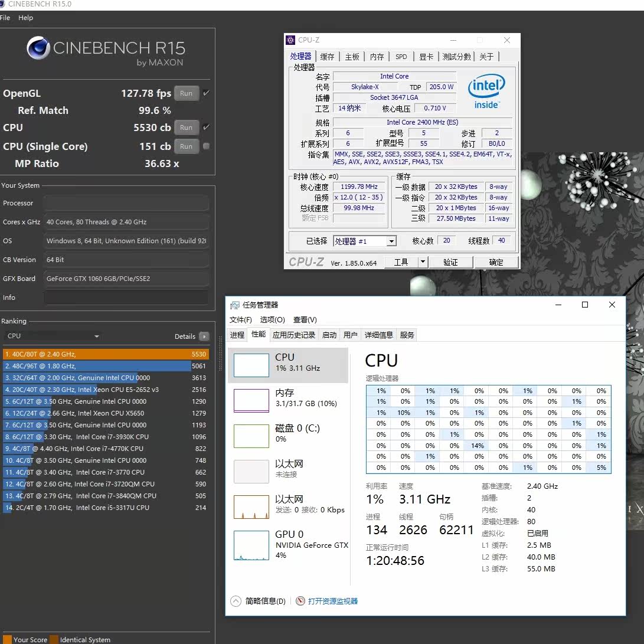Maximize the Task Manager window

(x=585, y=305)
